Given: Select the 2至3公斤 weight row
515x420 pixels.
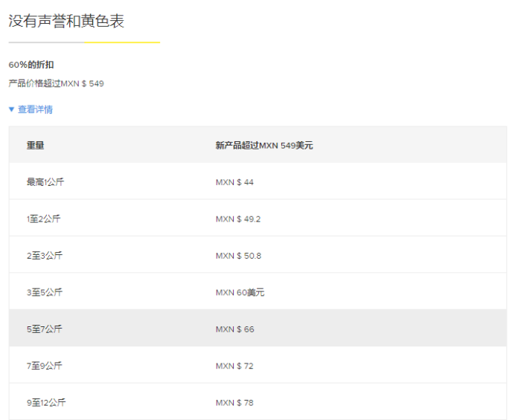Looking at the screenshot, I should 257,255.
